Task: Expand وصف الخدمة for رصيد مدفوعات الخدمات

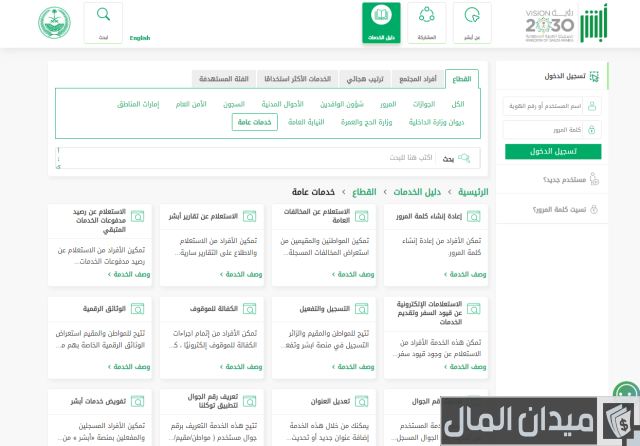Action: pos(129,274)
